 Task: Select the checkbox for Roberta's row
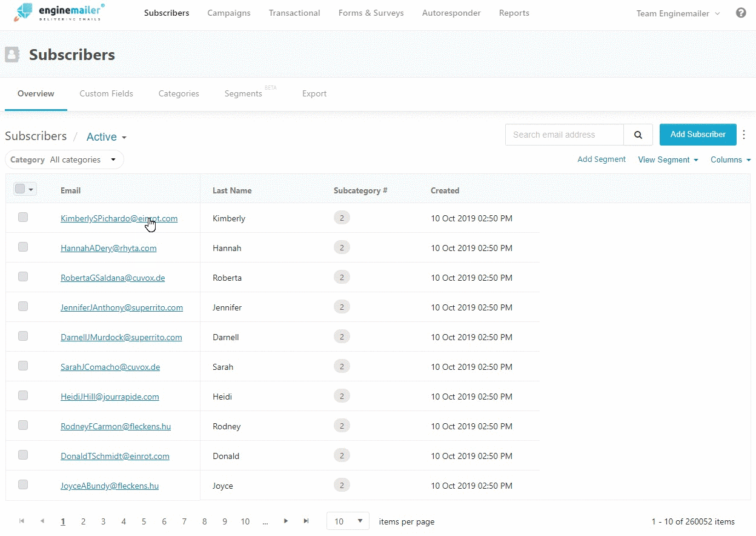[x=23, y=276]
